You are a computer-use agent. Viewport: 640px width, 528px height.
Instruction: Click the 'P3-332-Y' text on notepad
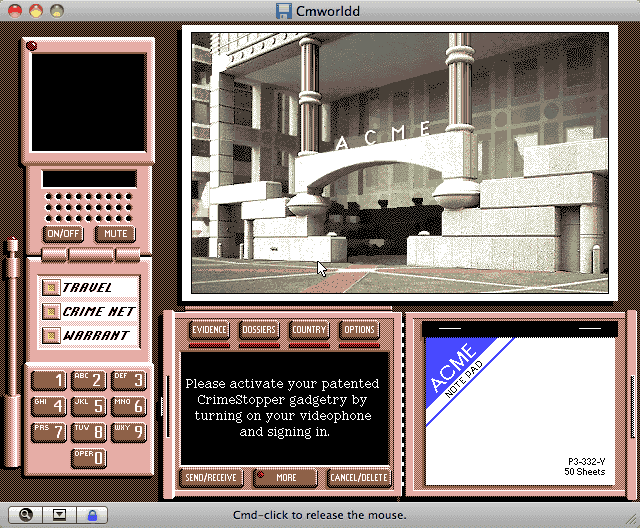(587, 461)
